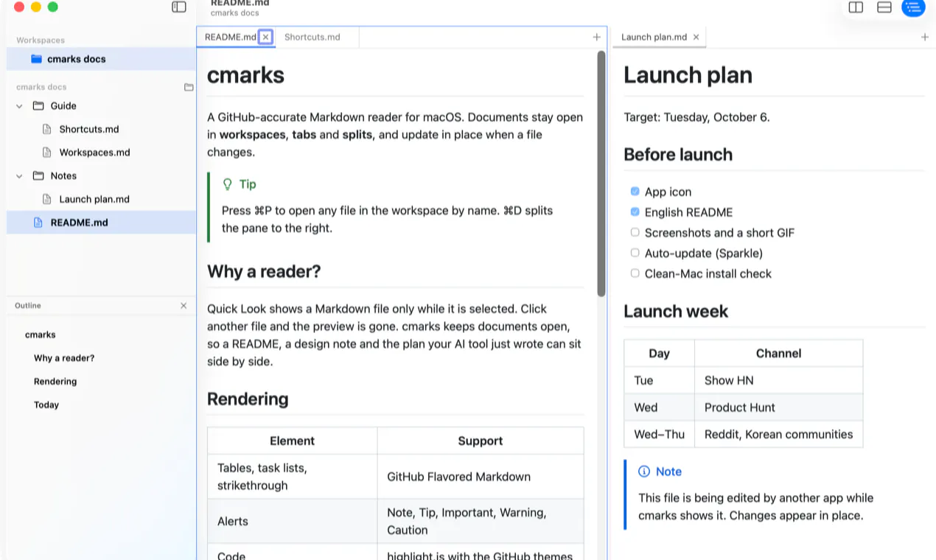Click the Note info icon
Screen dimensions: 936x560
(644, 472)
